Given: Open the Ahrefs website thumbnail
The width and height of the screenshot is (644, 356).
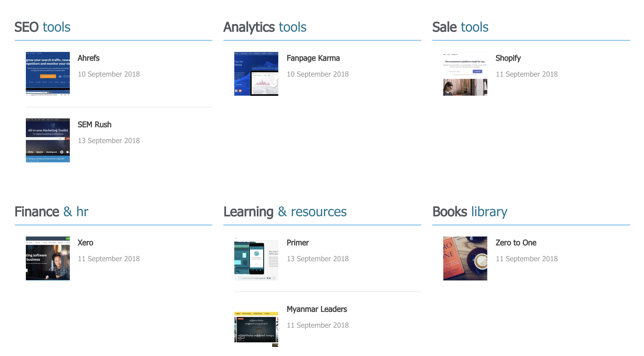Looking at the screenshot, I should click(48, 74).
